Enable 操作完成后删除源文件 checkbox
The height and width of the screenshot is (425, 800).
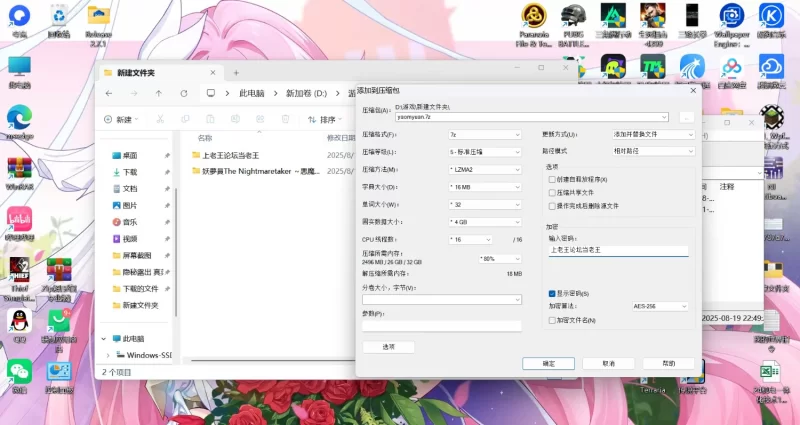point(552,206)
